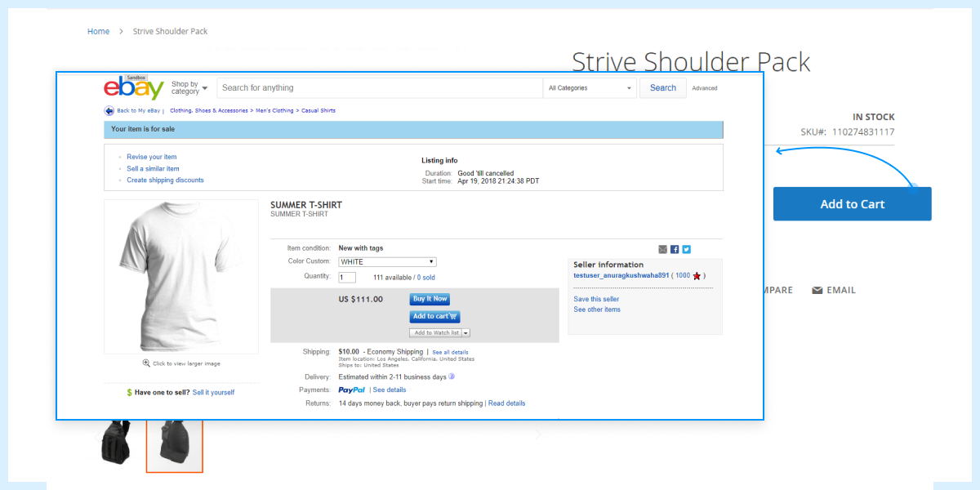The height and width of the screenshot is (490, 980).
Task: Share listing on Facebook icon
Action: (x=675, y=249)
